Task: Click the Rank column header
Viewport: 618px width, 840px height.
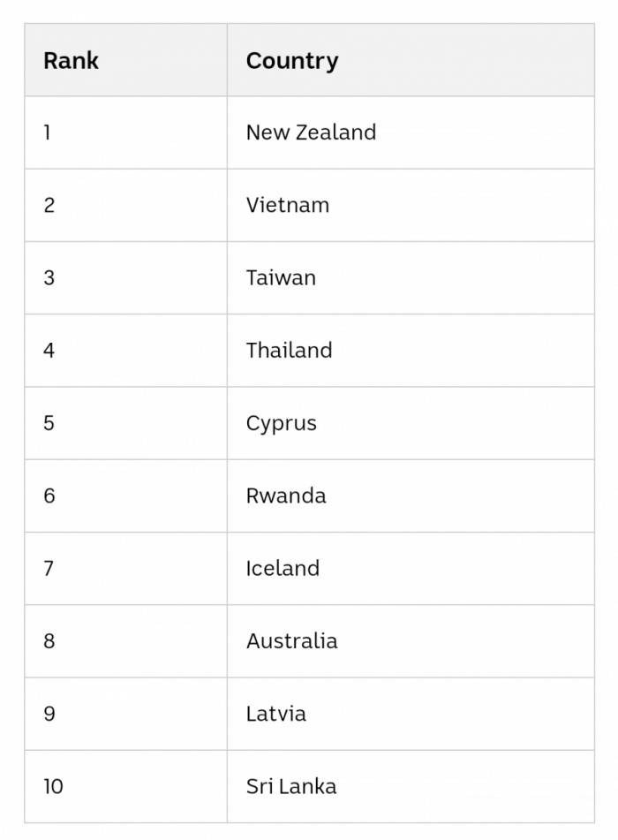Action: click(x=72, y=61)
